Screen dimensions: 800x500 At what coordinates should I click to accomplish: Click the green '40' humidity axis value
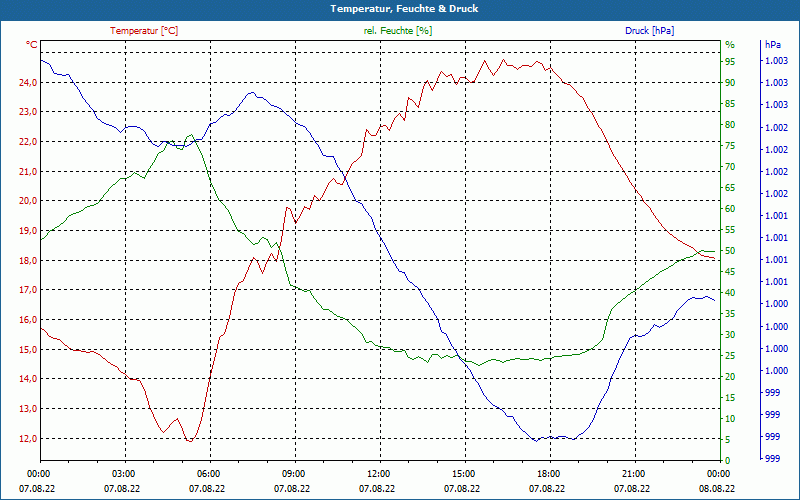[730, 293]
